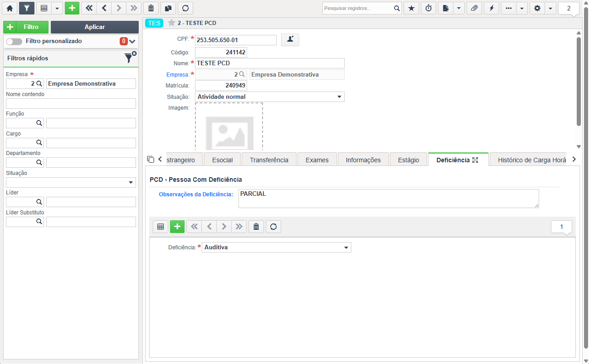Click the green Filtro button

tap(26, 27)
